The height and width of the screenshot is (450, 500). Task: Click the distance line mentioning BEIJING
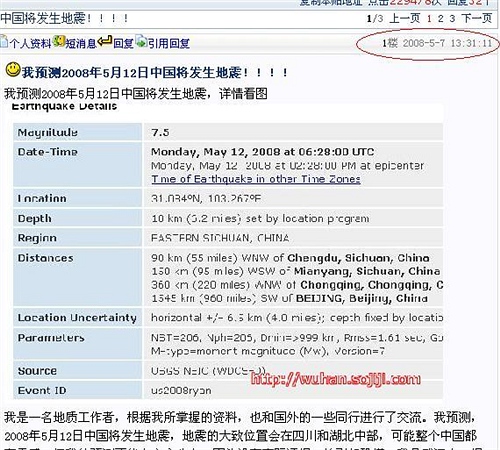(x=289, y=298)
